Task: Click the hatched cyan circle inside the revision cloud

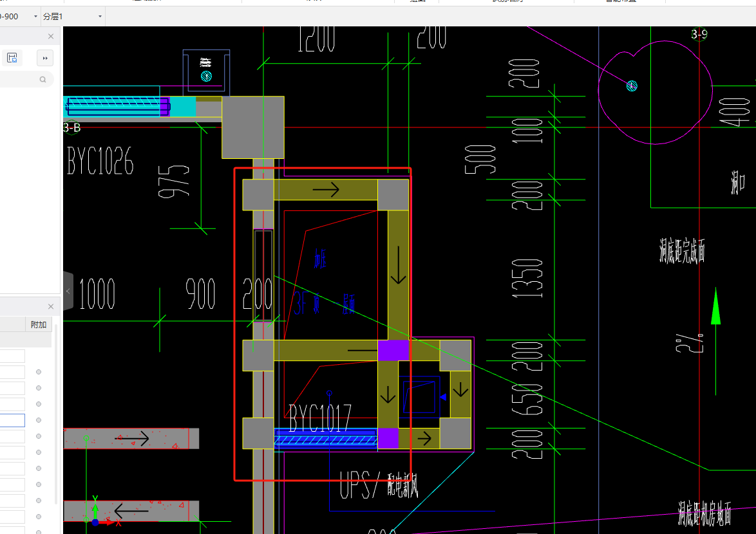Action: [x=632, y=86]
